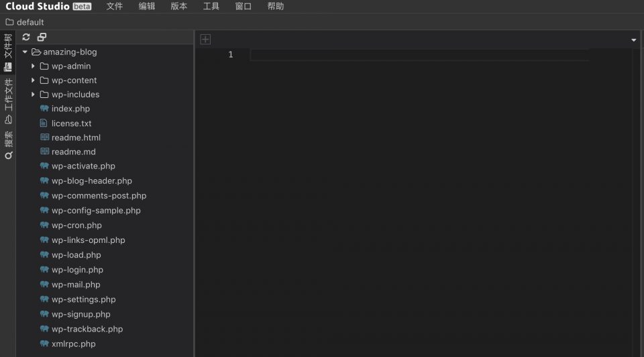644x357 pixels.
Task: Open the wp-load.php file
Action: 76,255
